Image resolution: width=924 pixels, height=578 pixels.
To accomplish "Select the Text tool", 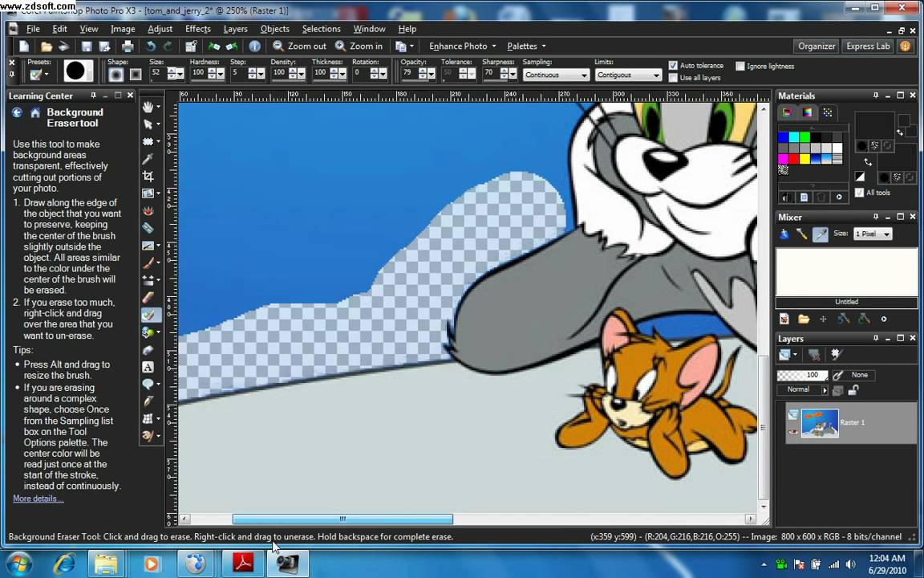I will pos(148,367).
